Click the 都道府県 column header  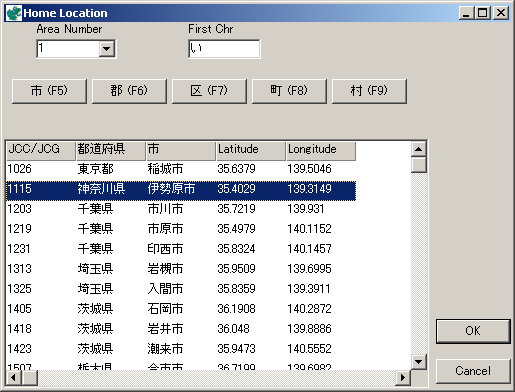tap(111, 151)
